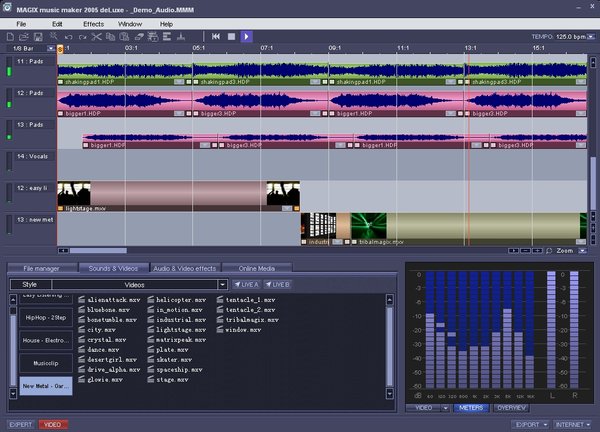Toggle the mute indicator on track 12 Pads

coord(9,99)
